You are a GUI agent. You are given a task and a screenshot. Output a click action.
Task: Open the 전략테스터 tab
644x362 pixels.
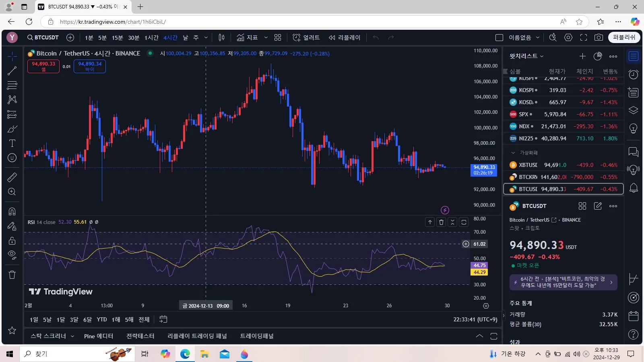coord(140,336)
